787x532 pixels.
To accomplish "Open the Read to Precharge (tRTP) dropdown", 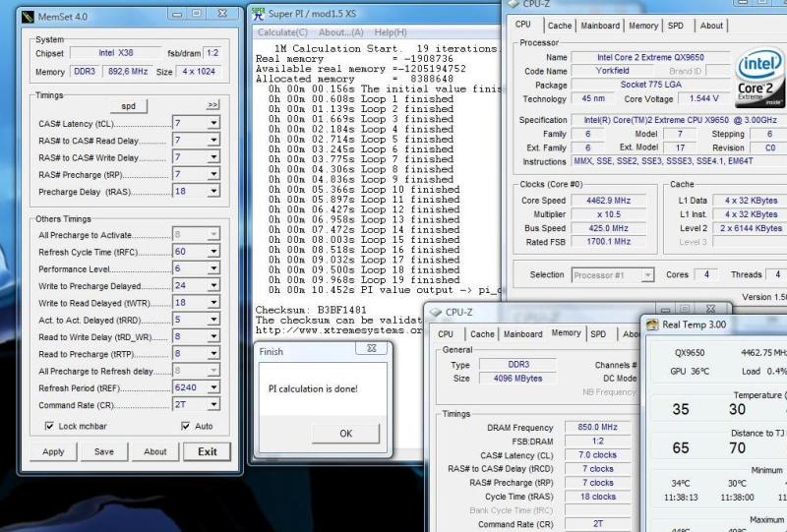I will click(x=213, y=353).
